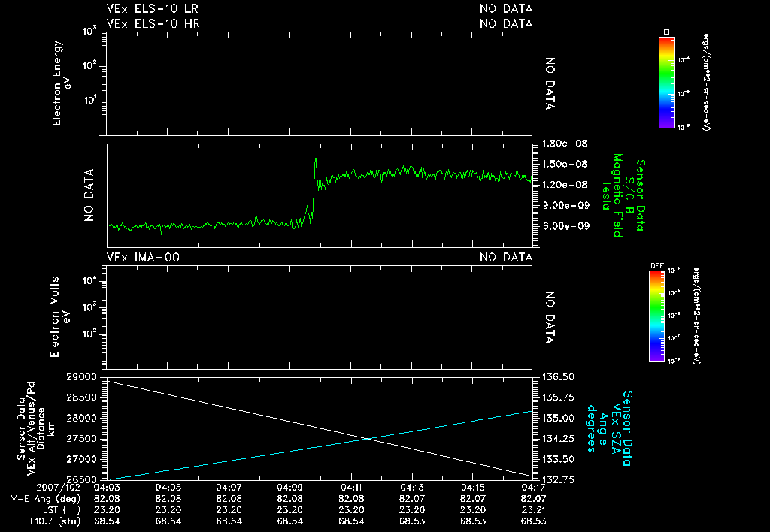Select the 27500 distance tick

(81, 439)
